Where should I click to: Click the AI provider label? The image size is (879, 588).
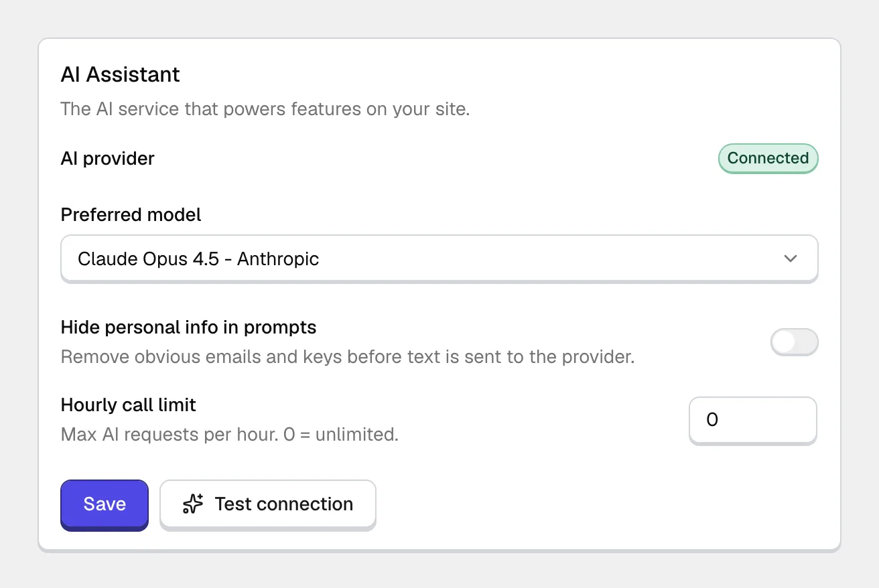108,159
